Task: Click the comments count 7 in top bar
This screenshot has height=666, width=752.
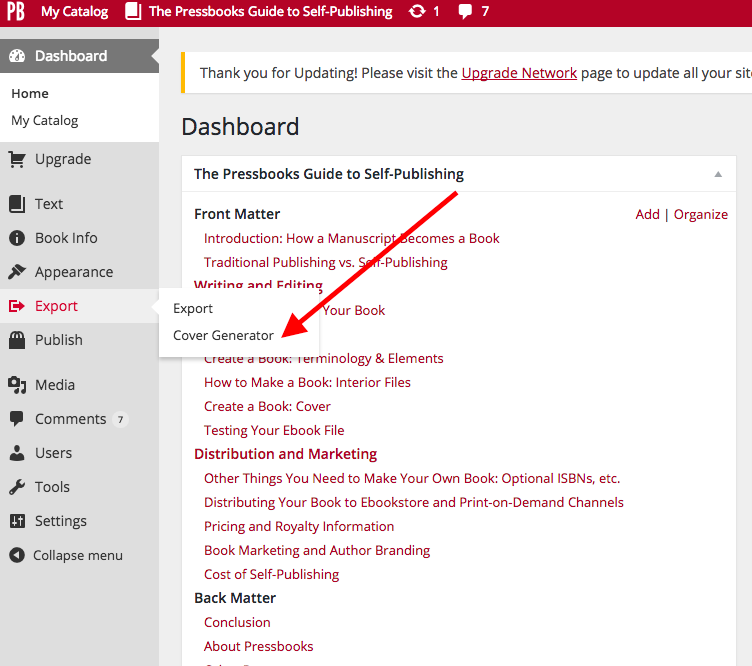Action: [485, 11]
